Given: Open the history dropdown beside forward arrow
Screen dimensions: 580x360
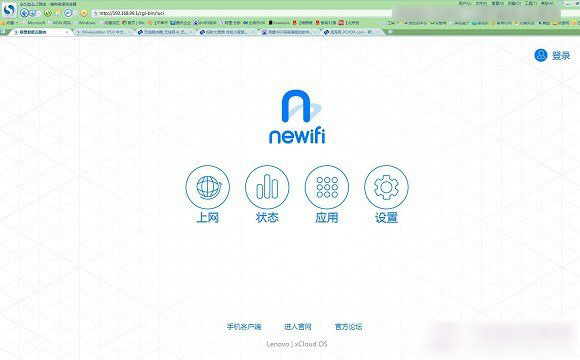Looking at the screenshot, I should [38, 13].
